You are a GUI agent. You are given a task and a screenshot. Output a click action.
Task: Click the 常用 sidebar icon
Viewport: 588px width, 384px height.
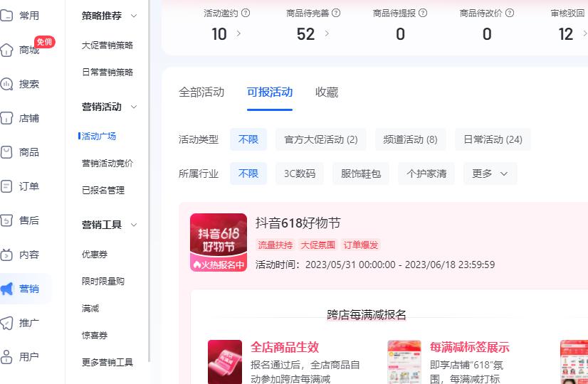(x=6, y=16)
